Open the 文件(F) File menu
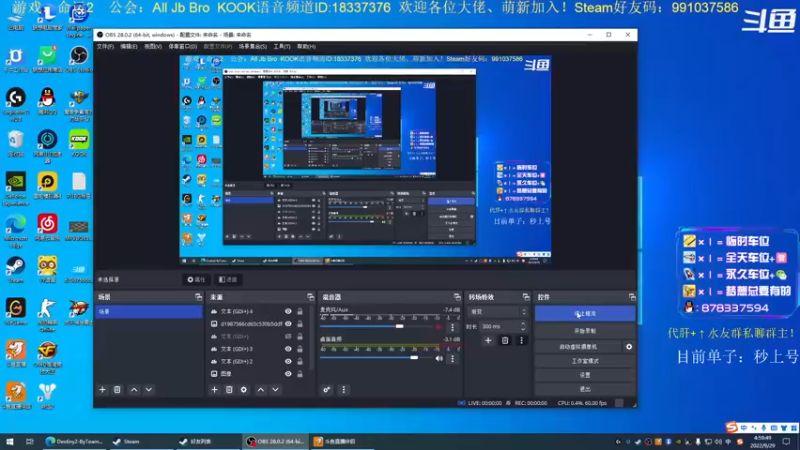Image resolution: width=800 pixels, height=450 pixels. click(x=106, y=46)
